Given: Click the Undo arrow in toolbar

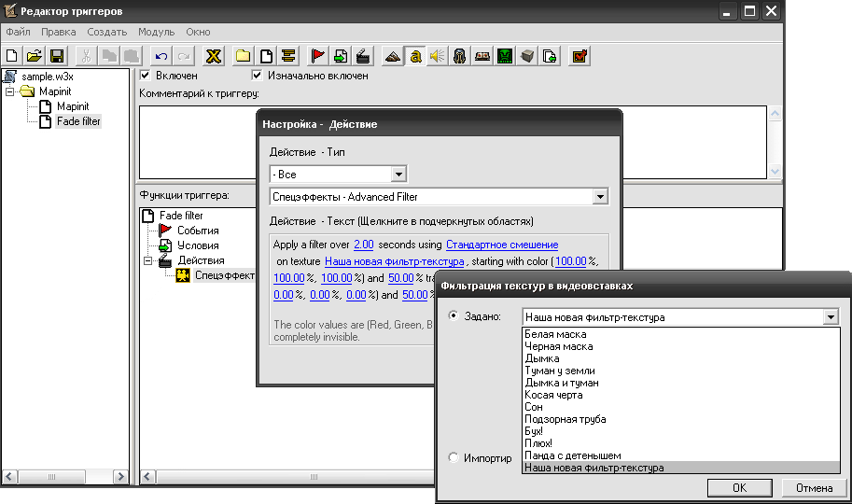Looking at the screenshot, I should pyautogui.click(x=161, y=56).
